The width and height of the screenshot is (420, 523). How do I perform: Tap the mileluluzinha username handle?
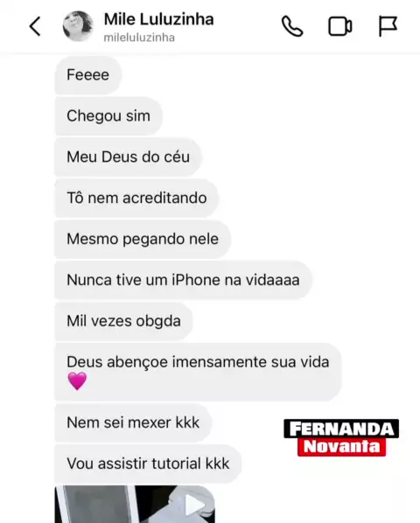pos(139,38)
